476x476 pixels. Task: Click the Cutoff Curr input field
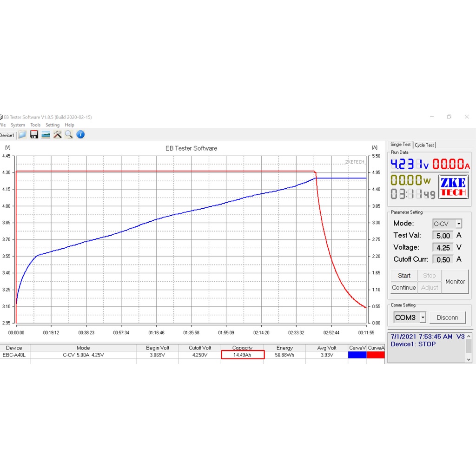(x=443, y=260)
